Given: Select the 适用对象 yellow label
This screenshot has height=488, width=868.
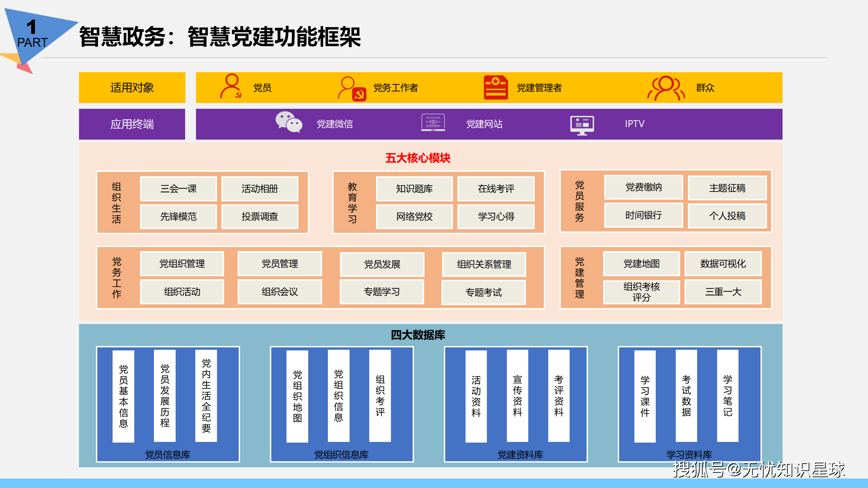Looking at the screenshot, I should [x=132, y=87].
